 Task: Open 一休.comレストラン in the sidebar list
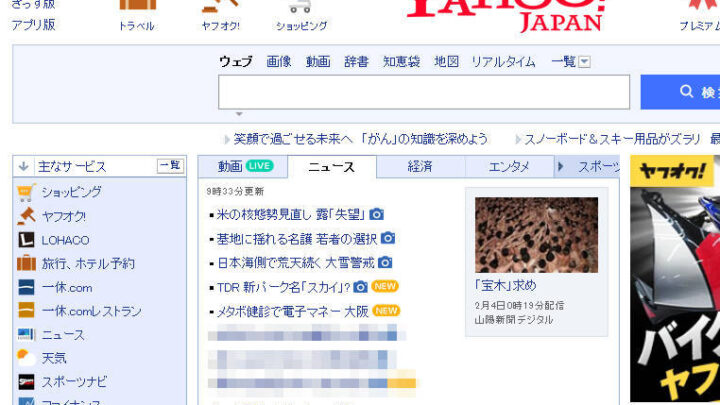(x=92, y=311)
